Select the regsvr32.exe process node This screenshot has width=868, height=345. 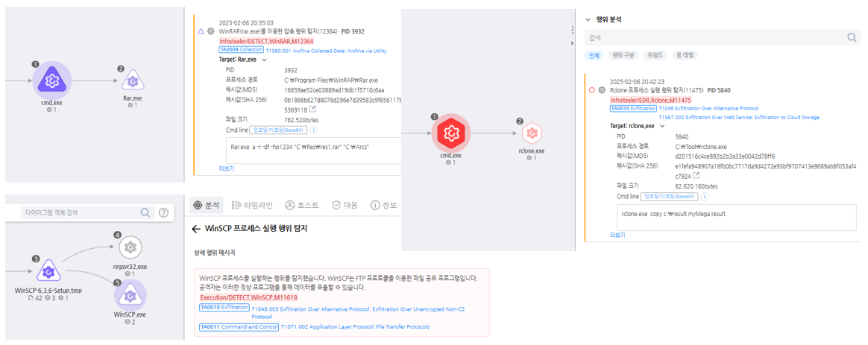(130, 248)
